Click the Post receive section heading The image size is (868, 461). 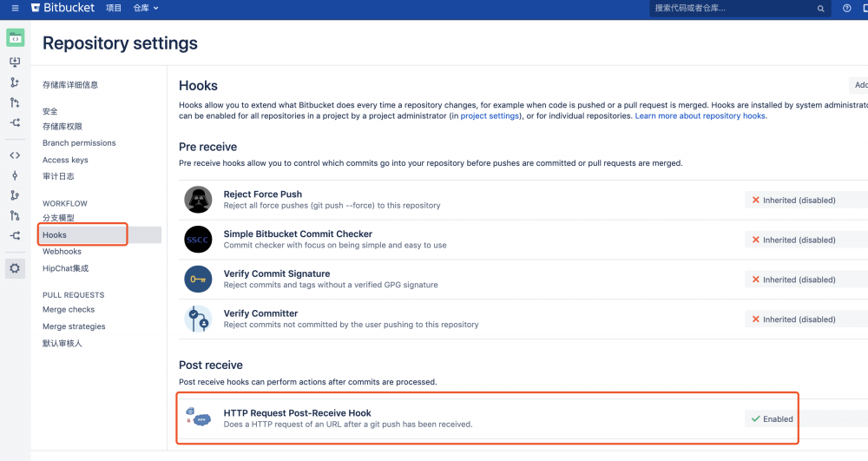(x=211, y=366)
